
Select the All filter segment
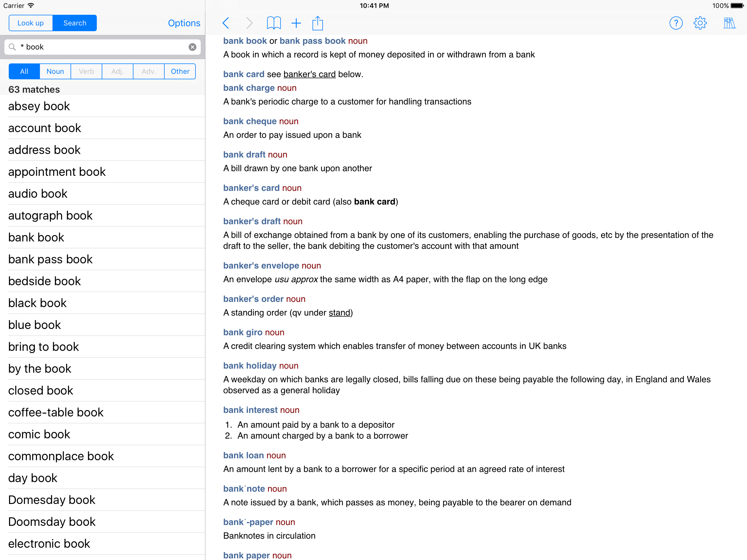pos(24,71)
